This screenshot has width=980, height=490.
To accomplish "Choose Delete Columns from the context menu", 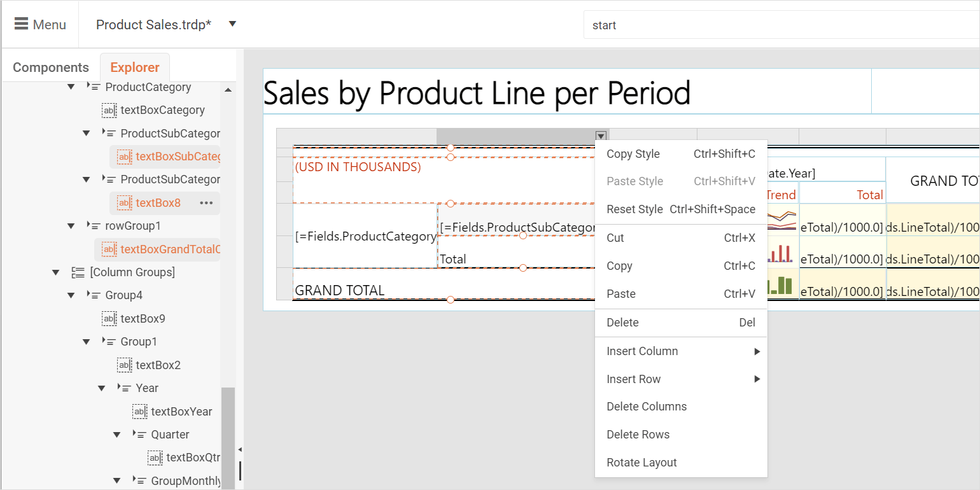I will 681,407.
